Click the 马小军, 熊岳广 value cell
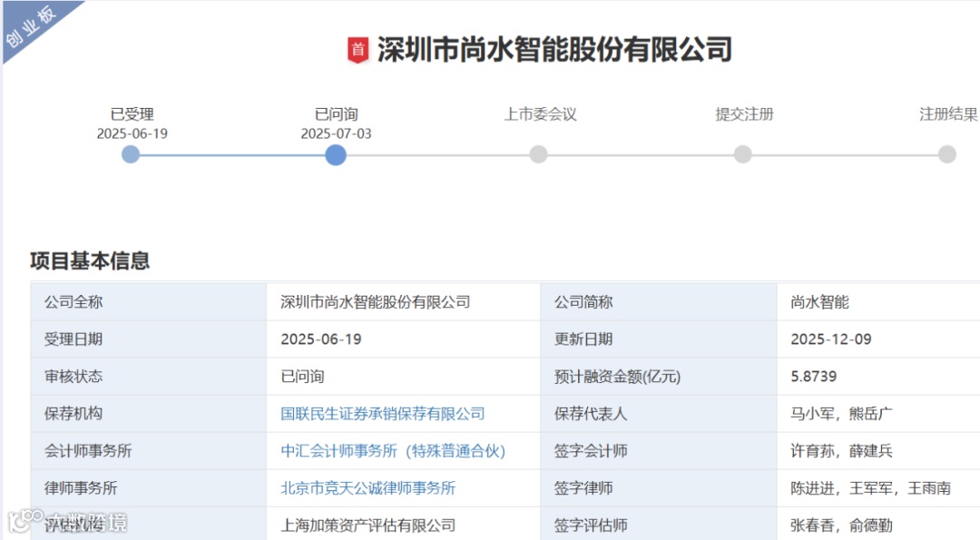 [878, 414]
